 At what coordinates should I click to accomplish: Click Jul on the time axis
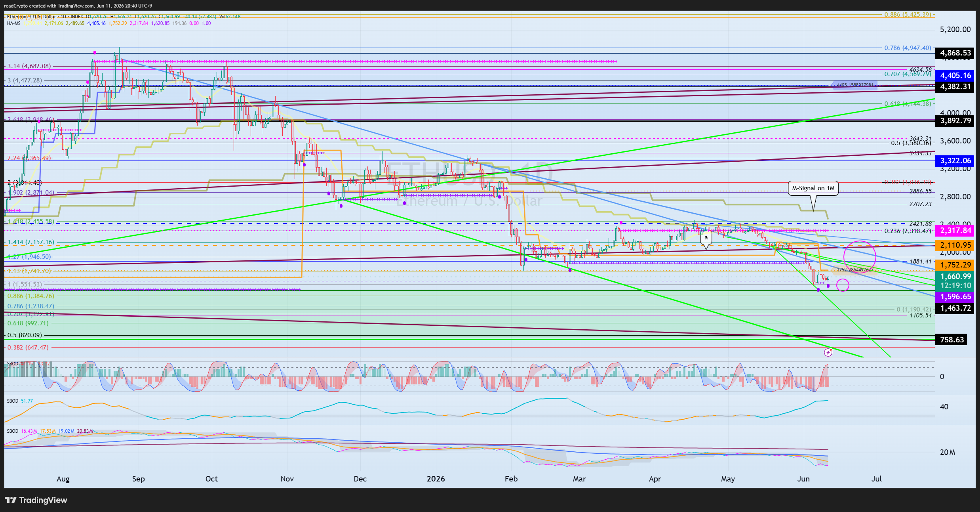877,479
